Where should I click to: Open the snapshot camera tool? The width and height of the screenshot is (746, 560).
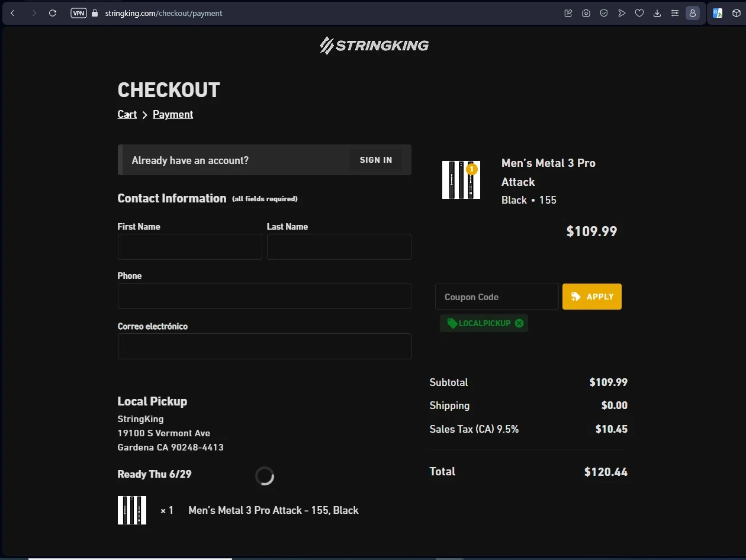point(586,13)
